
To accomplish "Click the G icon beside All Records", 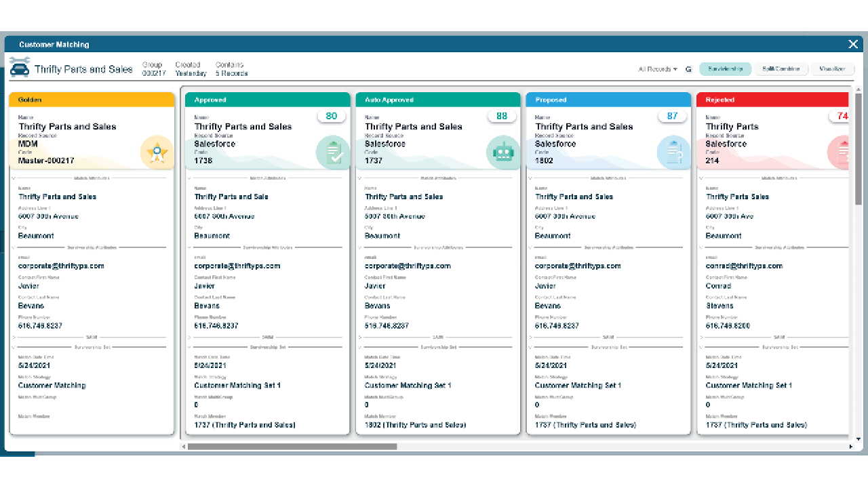I will [688, 69].
